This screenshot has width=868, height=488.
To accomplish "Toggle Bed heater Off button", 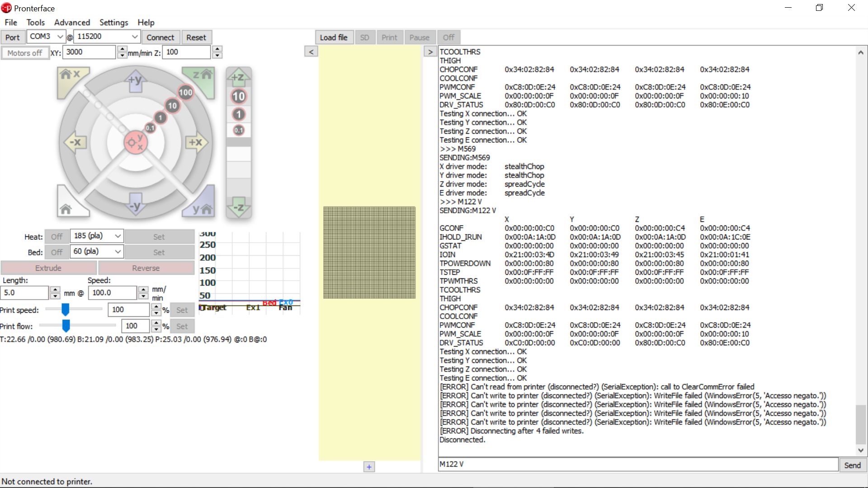I will [x=57, y=252].
